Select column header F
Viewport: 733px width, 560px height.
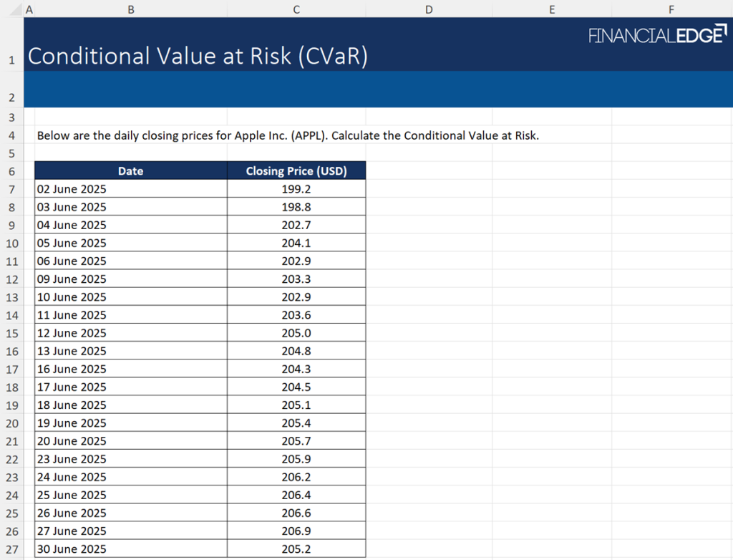click(x=671, y=9)
